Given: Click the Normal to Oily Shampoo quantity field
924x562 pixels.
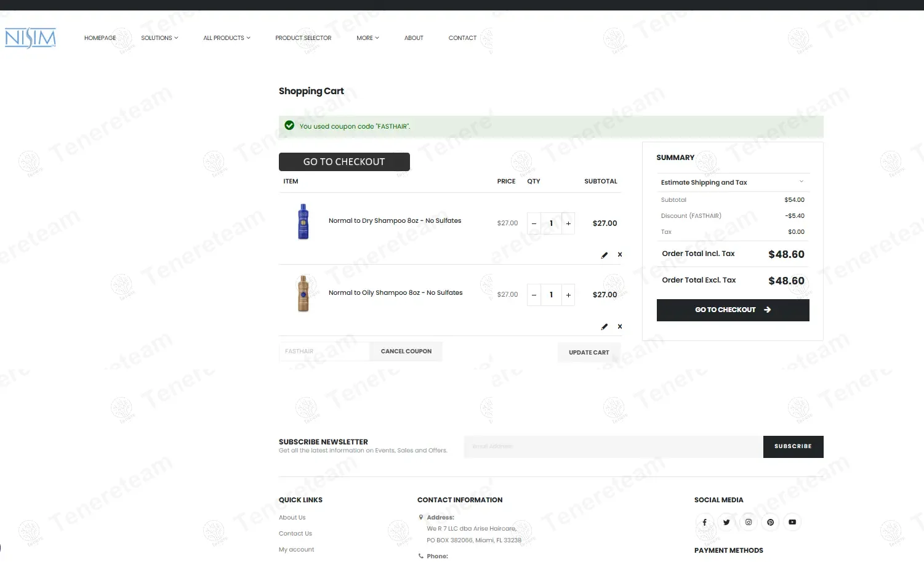Looking at the screenshot, I should [x=551, y=295].
